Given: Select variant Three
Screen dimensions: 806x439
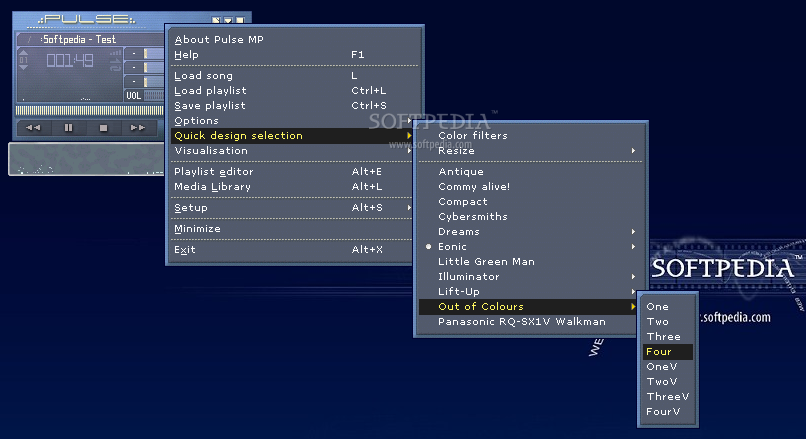Looking at the screenshot, I should pos(668,337).
